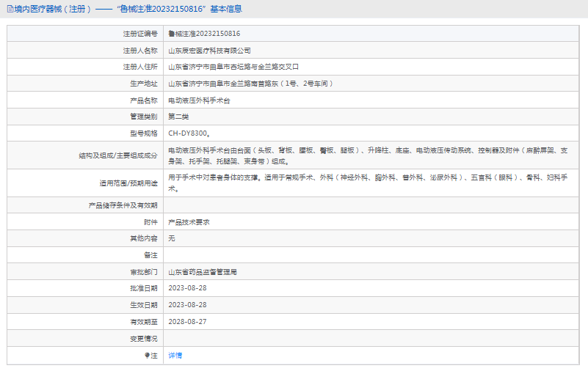
Task: Click the 注册人名称 label
Action: (140, 51)
